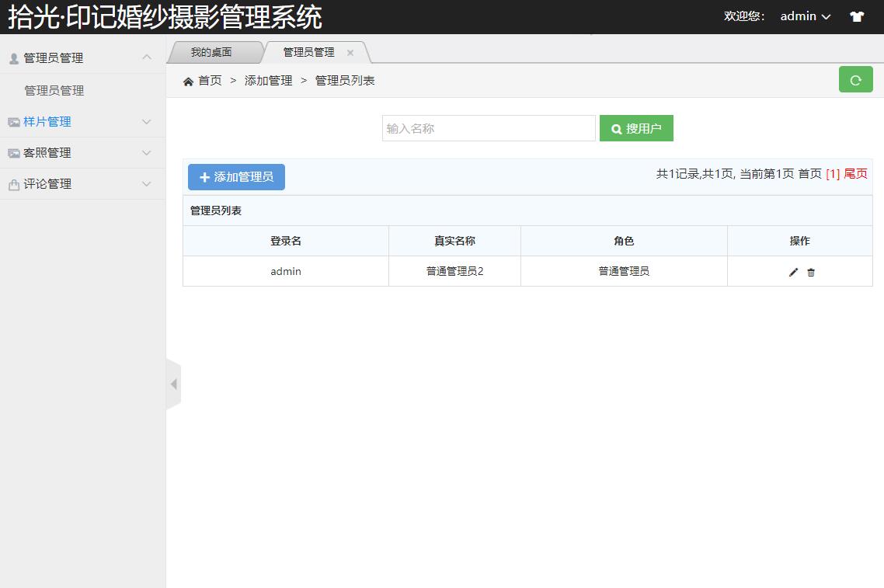Click the pencil edit icon for admin
The height and width of the screenshot is (588, 884).
(793, 272)
